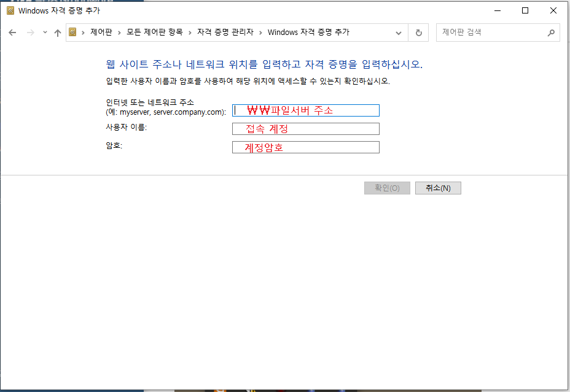Screen dimensions: 570x392
Task: Focus the 제어판 검색 search box
Action: [491, 33]
